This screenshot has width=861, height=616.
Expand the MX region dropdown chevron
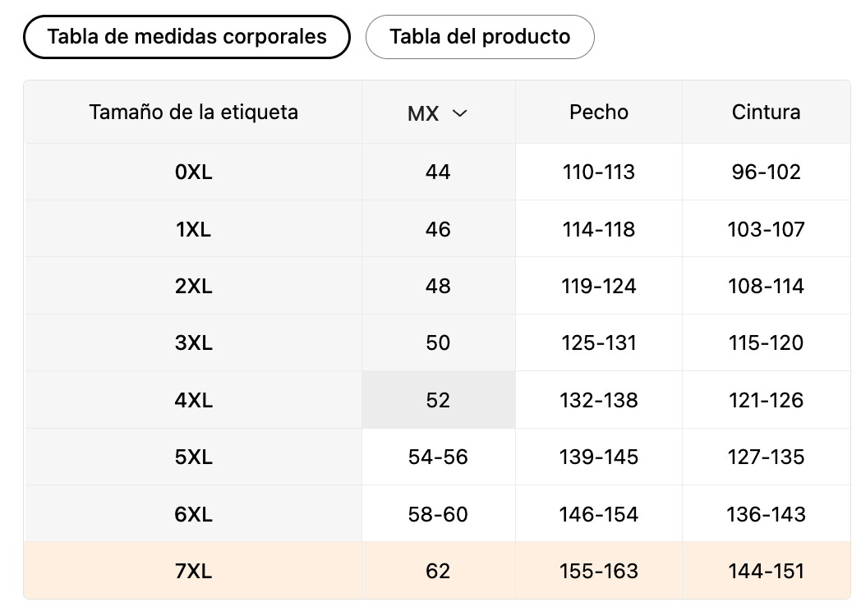coord(460,113)
